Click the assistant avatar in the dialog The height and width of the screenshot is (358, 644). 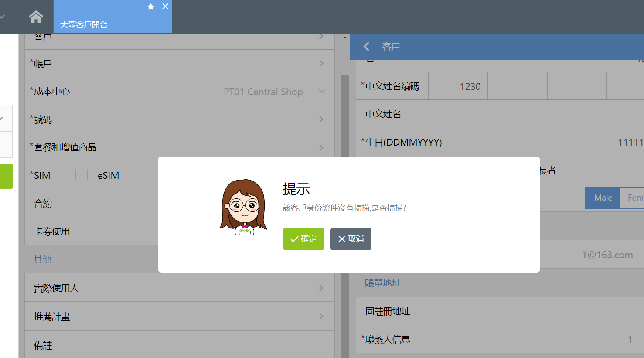(x=243, y=208)
